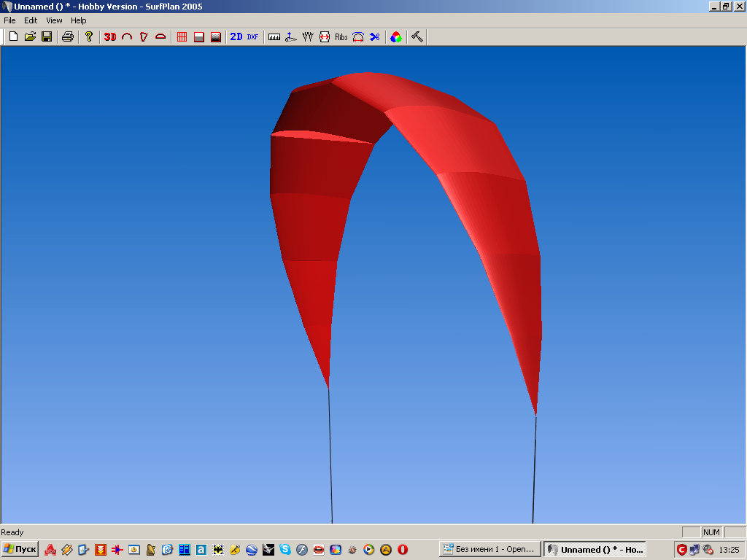Open help with the question mark icon
747x560 pixels.
[89, 36]
